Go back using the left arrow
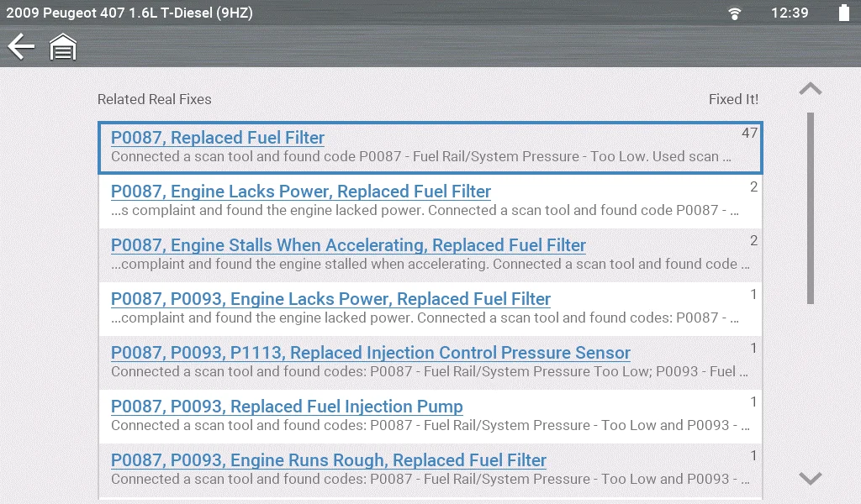The width and height of the screenshot is (861, 504). (x=21, y=47)
